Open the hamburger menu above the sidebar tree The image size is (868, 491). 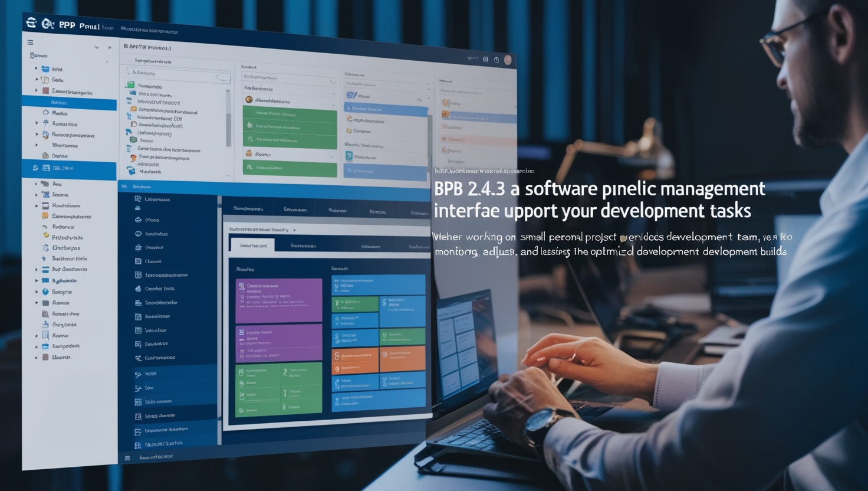point(30,42)
